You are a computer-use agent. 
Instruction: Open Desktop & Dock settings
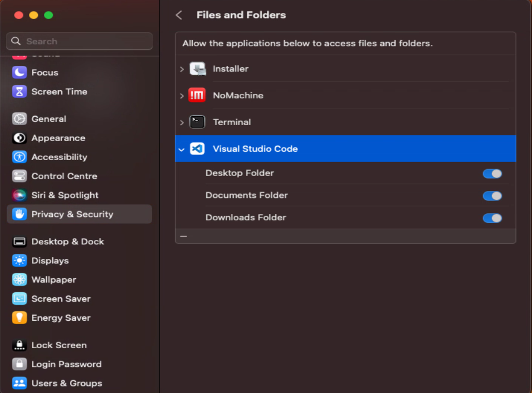(x=67, y=241)
